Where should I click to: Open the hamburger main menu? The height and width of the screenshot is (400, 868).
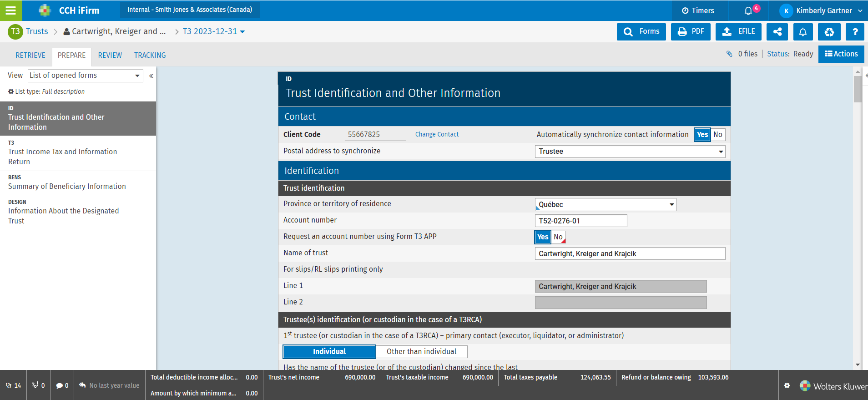tap(11, 10)
